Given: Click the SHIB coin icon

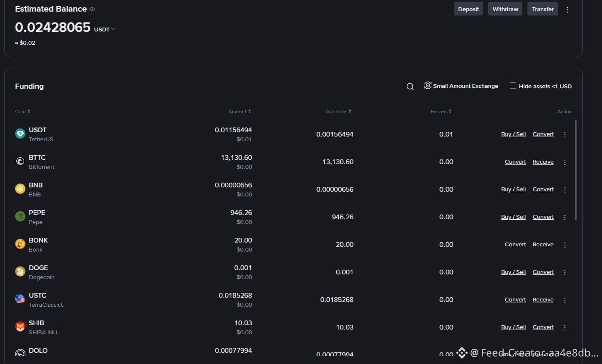Looking at the screenshot, I should pyautogui.click(x=20, y=327).
